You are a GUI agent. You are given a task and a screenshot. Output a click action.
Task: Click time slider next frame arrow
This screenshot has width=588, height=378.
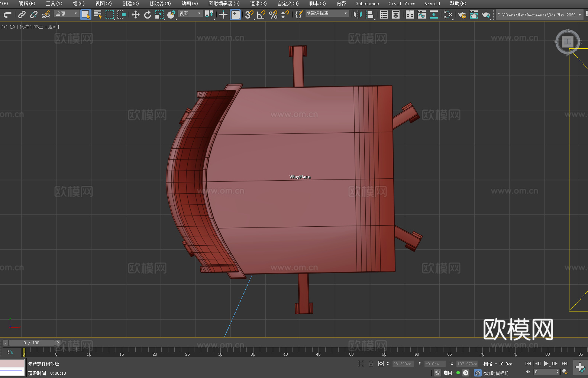58,343
